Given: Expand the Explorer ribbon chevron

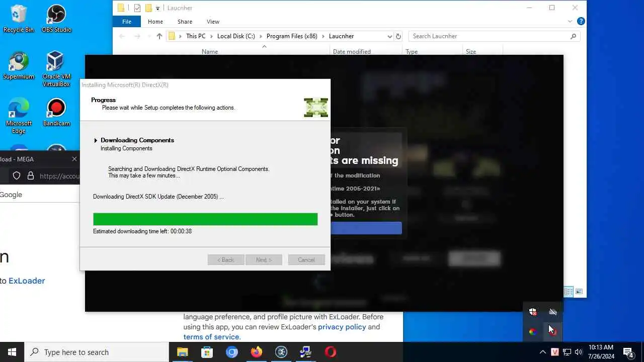Looking at the screenshot, I should pos(570,22).
